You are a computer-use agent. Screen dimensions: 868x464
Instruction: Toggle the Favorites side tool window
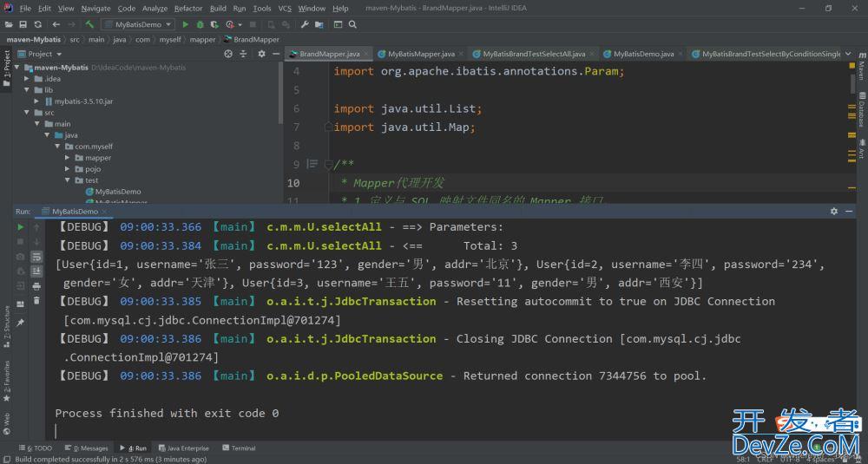[x=6, y=382]
